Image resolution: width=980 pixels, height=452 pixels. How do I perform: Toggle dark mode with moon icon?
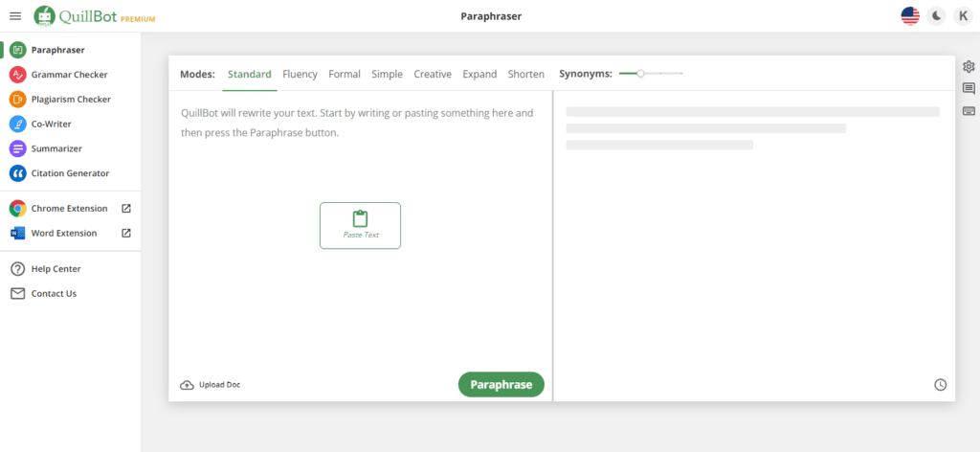click(x=936, y=16)
